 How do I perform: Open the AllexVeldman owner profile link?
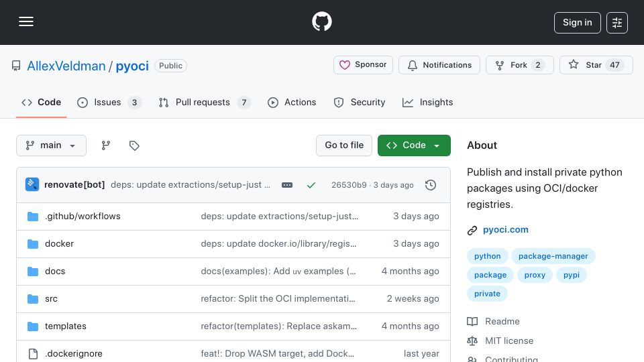[x=66, y=66]
